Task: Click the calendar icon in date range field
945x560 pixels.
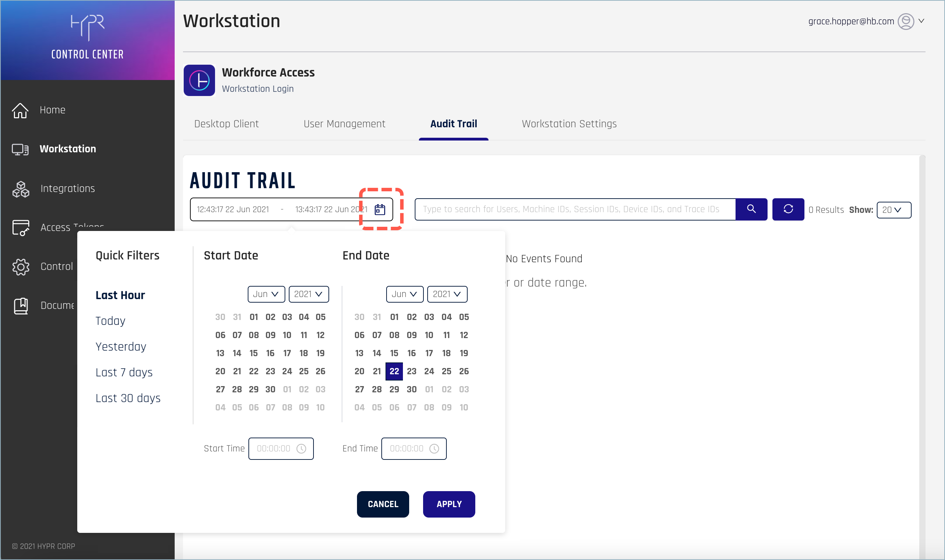Action: (380, 209)
